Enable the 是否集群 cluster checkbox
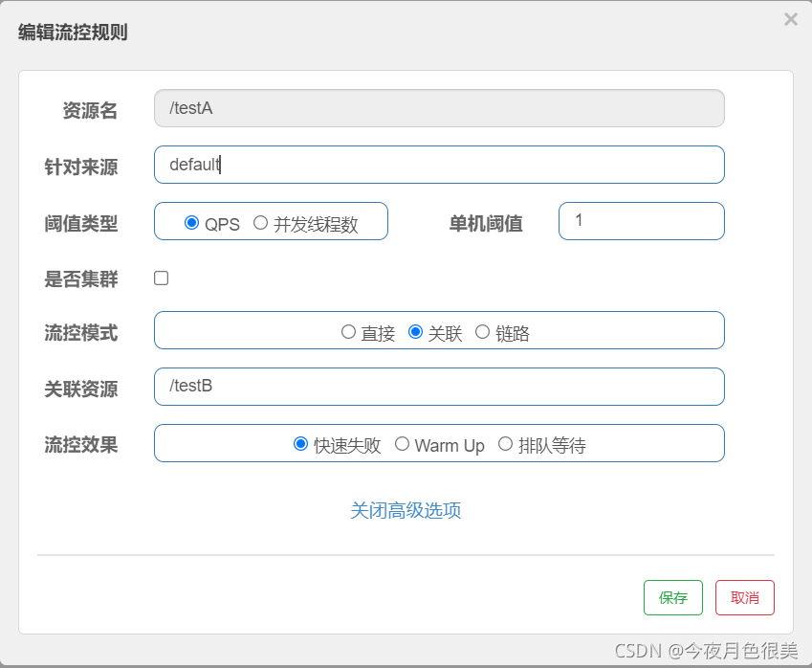 (x=161, y=278)
